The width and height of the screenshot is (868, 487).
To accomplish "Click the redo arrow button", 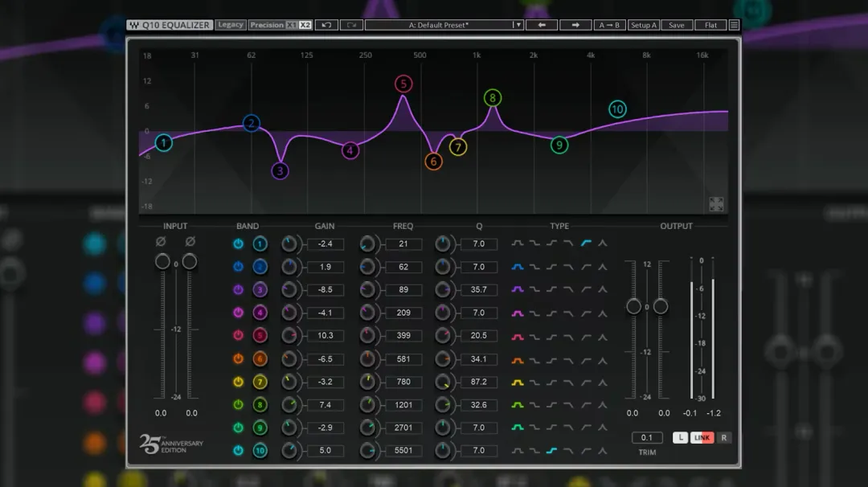I will pyautogui.click(x=351, y=25).
